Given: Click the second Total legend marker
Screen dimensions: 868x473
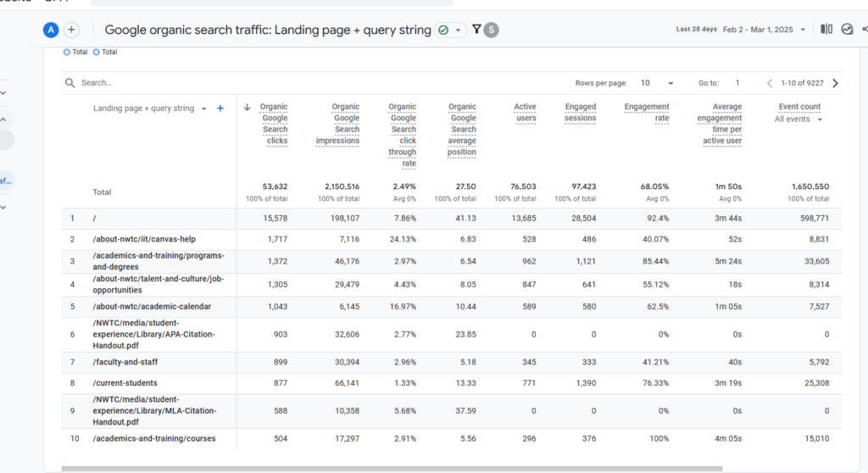Looking at the screenshot, I should (x=97, y=52).
